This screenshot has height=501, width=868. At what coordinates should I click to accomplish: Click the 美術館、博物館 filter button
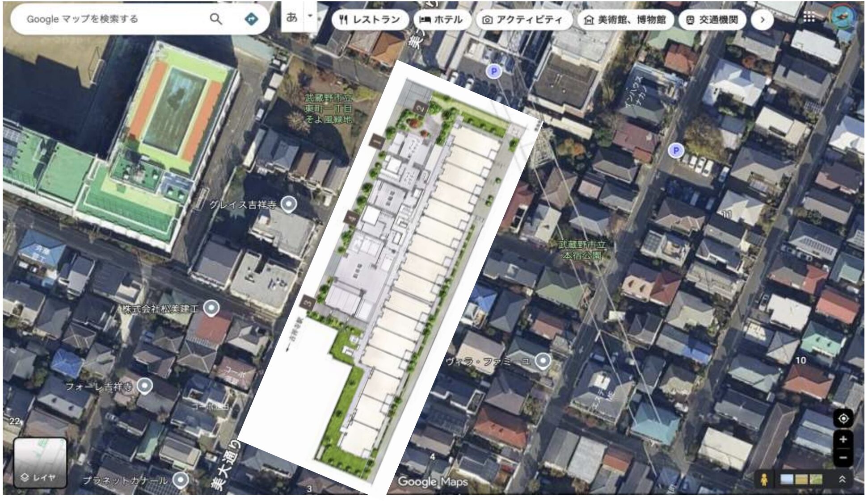tap(625, 20)
